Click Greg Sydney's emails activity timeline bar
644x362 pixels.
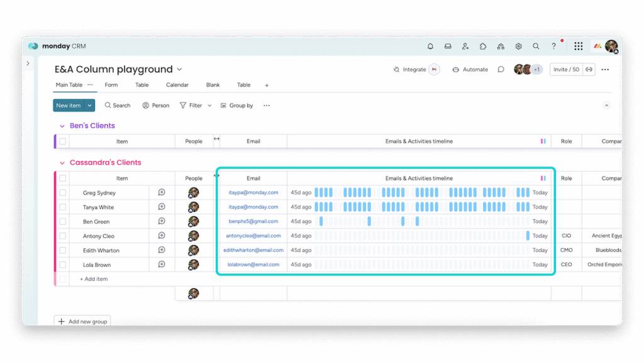422,192
